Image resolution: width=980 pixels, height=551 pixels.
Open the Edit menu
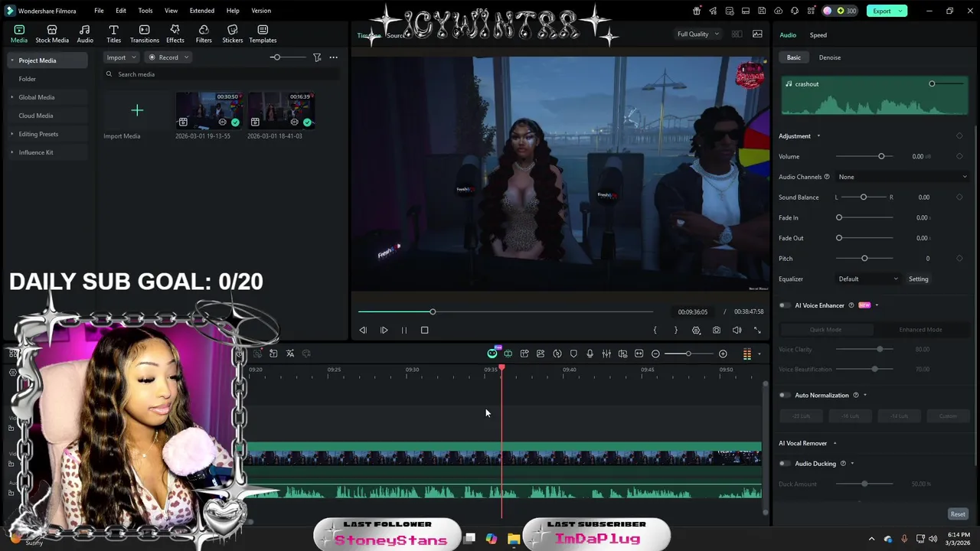(x=121, y=11)
